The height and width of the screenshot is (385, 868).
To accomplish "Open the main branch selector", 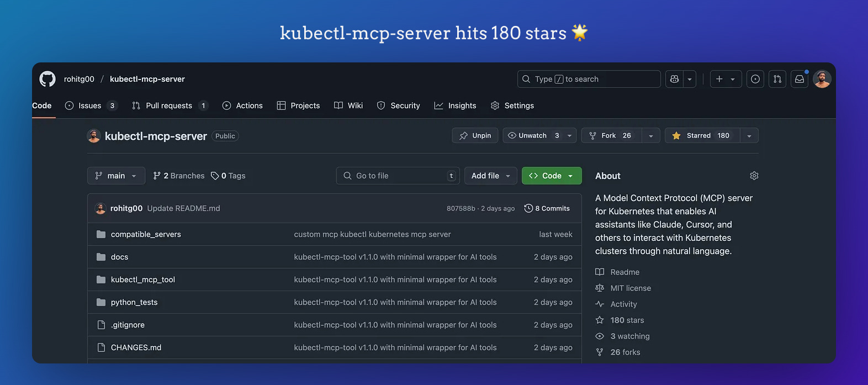I will [116, 176].
